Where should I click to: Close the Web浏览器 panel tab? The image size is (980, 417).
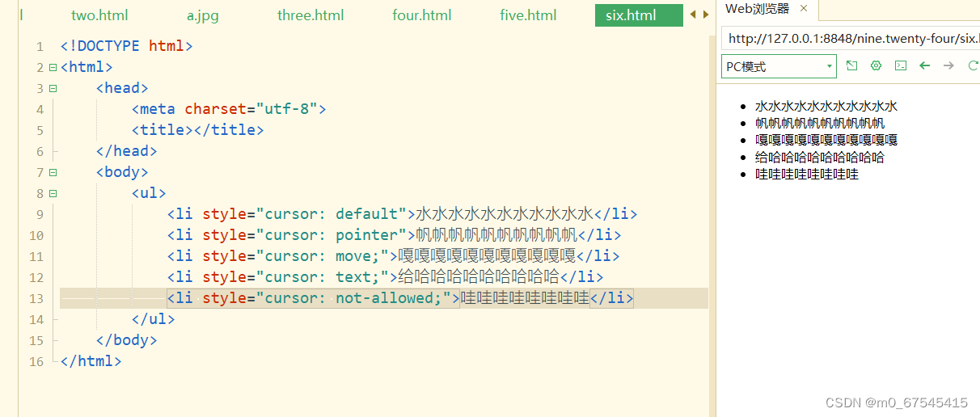(803, 9)
